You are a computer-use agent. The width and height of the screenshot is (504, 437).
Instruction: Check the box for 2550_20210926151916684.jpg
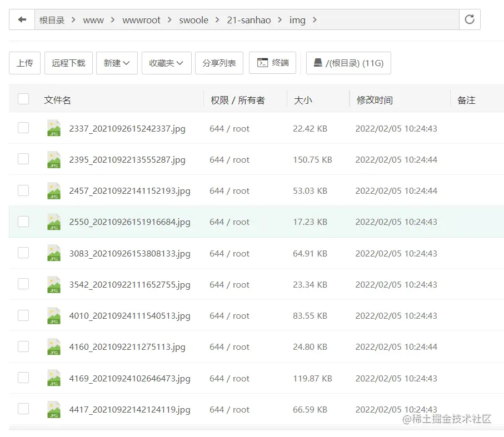tap(23, 222)
